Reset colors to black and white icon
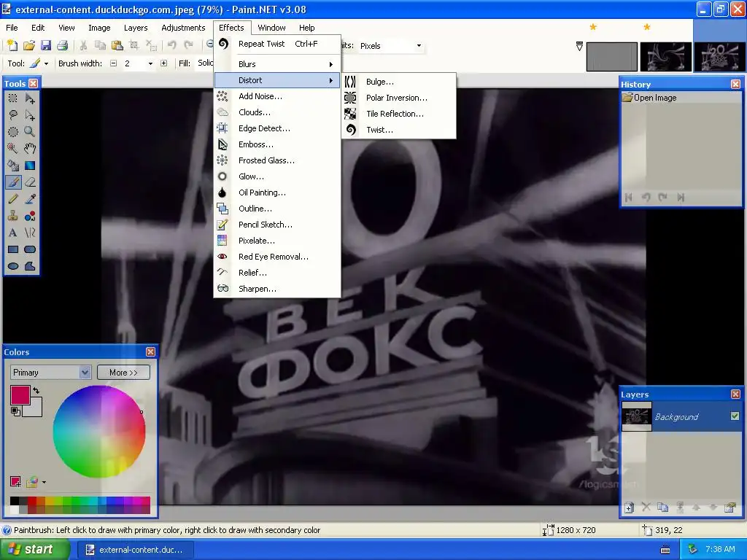Screen dimensions: 747x560 point(16,411)
